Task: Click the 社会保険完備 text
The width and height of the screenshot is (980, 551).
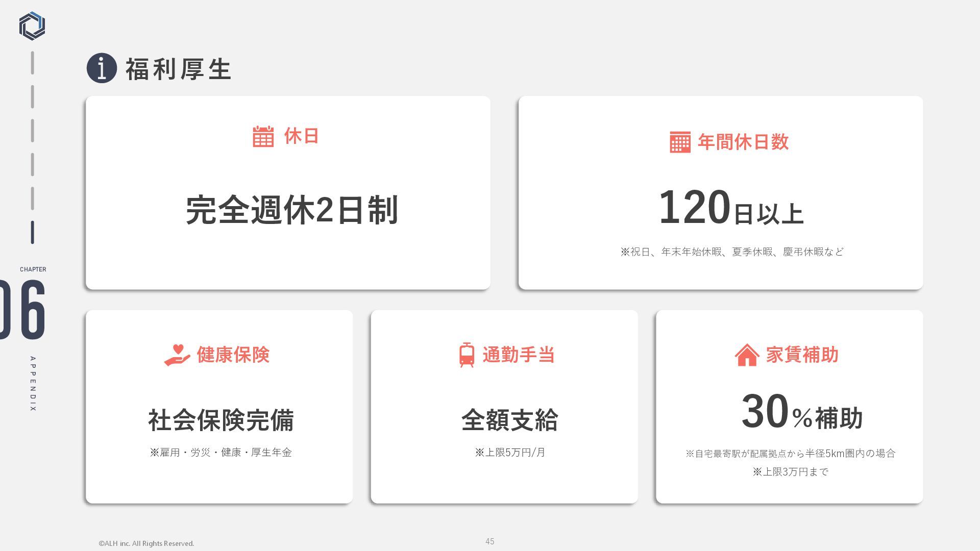Action: [x=221, y=420]
